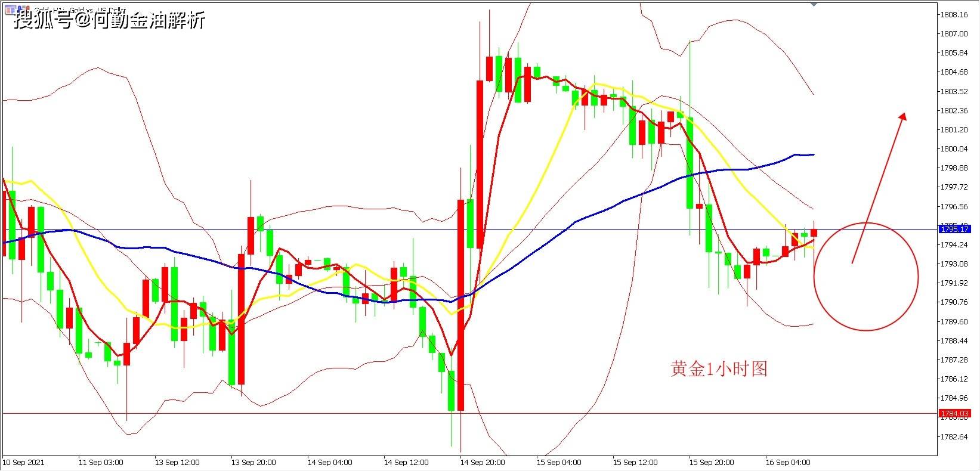Click the 1797.72 price axis label
The image size is (980, 471).
(x=954, y=187)
